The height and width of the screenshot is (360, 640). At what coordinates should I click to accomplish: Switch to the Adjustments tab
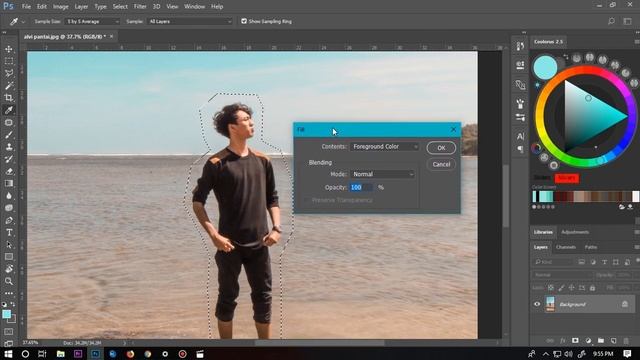pos(575,232)
